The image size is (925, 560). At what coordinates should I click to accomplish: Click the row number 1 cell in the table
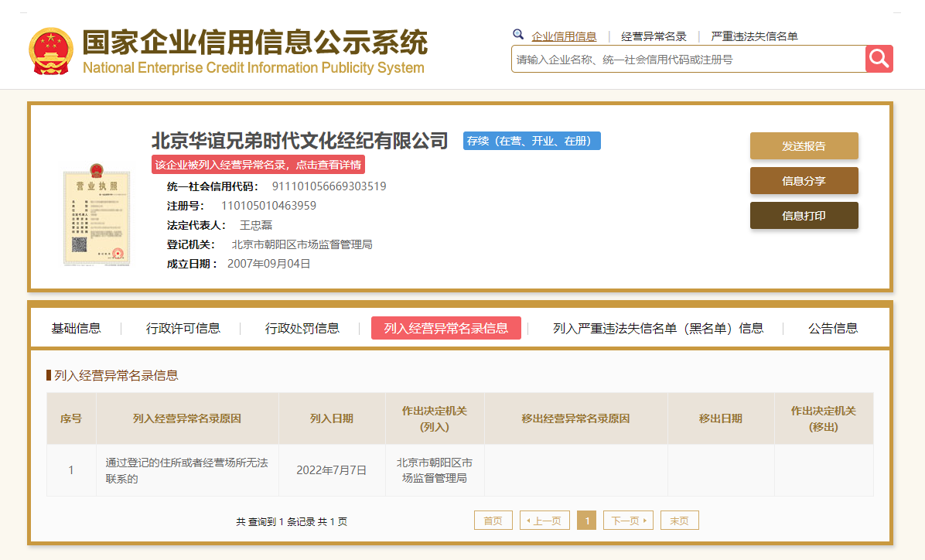pyautogui.click(x=71, y=470)
